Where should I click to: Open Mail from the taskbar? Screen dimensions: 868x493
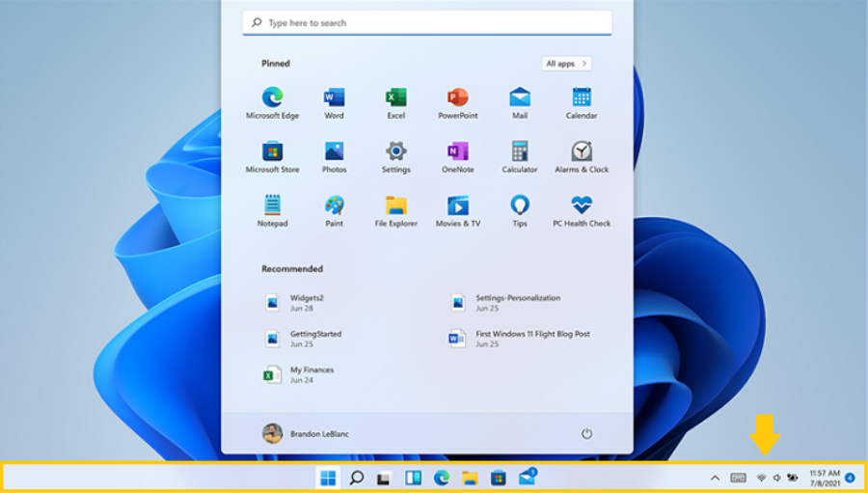point(528,477)
